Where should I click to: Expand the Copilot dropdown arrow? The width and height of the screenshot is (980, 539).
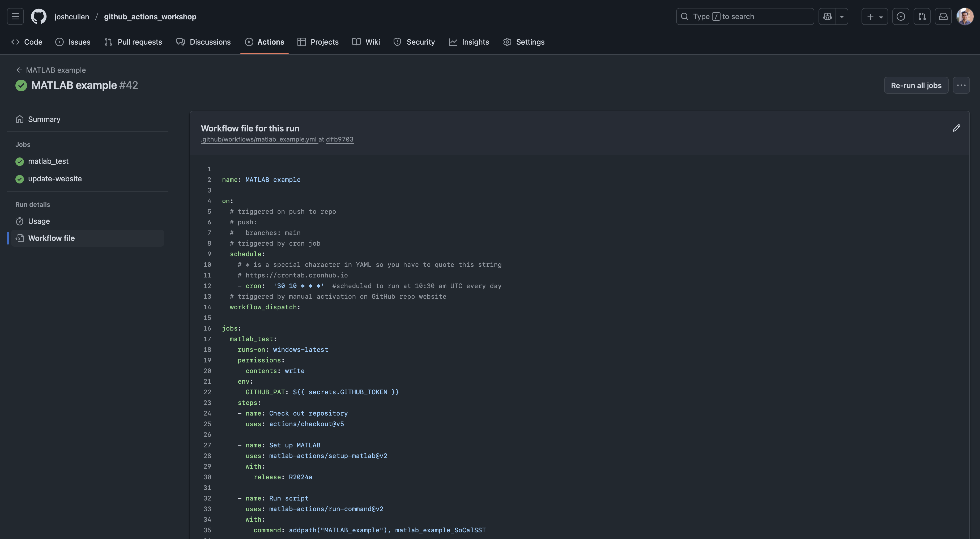pos(842,16)
